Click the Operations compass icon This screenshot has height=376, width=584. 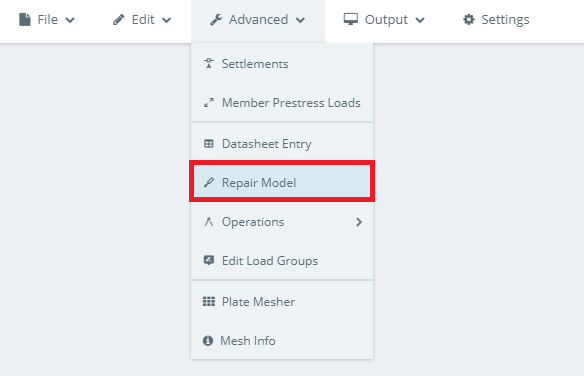point(209,222)
